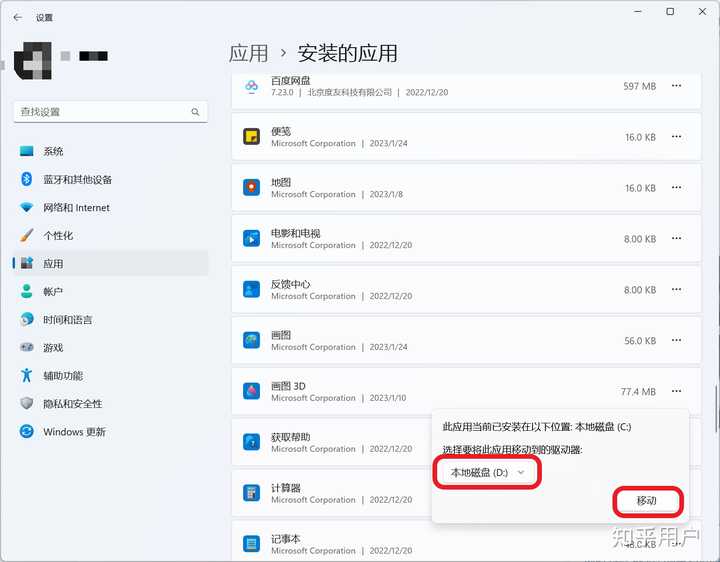Image resolution: width=720 pixels, height=562 pixels.
Task: Click the search magnifier icon
Action: coord(195,112)
